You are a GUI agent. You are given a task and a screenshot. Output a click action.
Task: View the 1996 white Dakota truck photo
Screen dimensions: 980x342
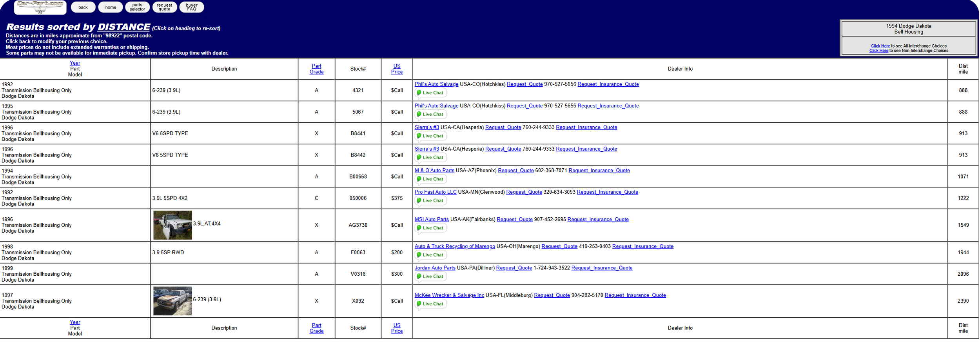coord(172,225)
